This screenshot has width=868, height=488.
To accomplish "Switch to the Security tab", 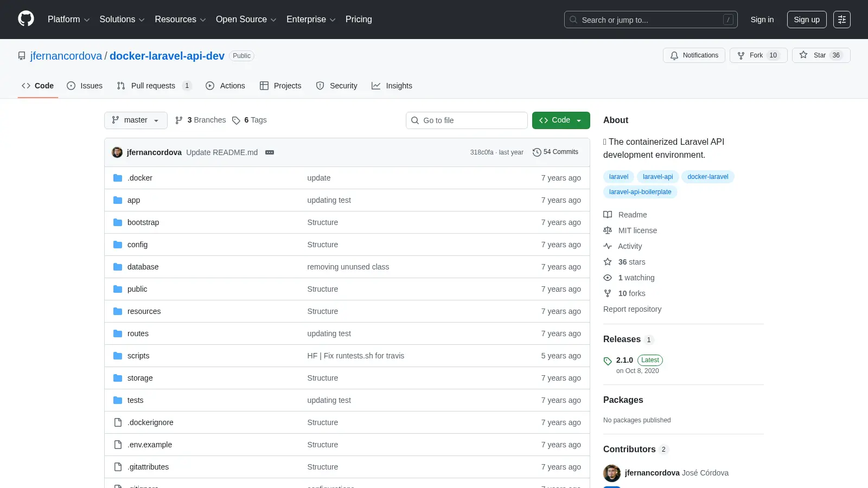I will (336, 86).
